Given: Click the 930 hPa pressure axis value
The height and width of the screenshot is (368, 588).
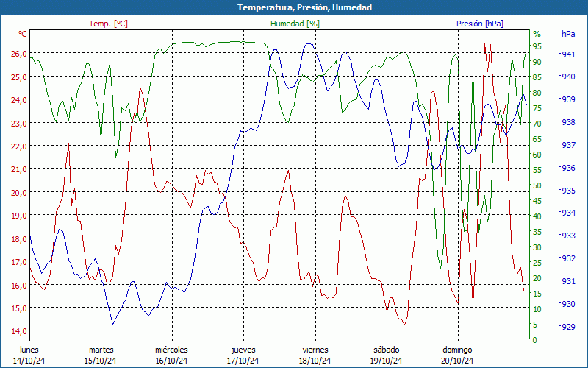Looking at the screenshot, I should (568, 304).
